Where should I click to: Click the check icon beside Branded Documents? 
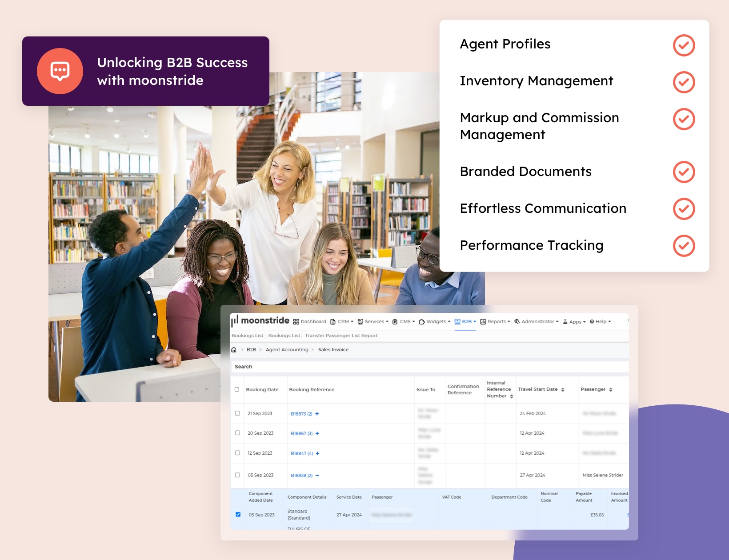684,172
